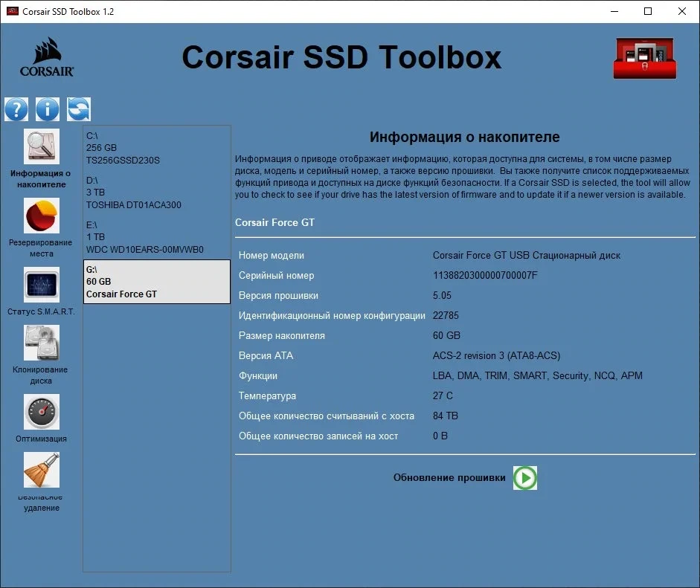Click the 'Резервирование места' sidebar label
This screenshot has width=700, height=588.
click(x=41, y=248)
